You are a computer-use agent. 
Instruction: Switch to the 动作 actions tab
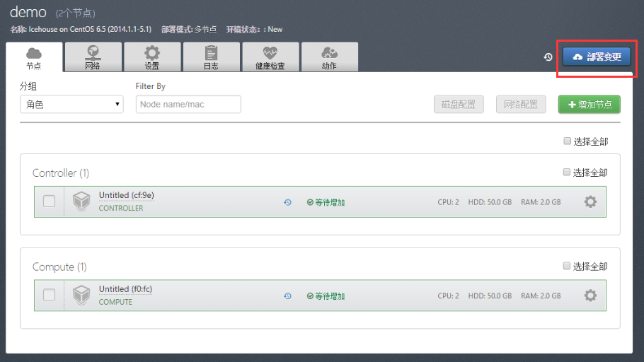329,57
